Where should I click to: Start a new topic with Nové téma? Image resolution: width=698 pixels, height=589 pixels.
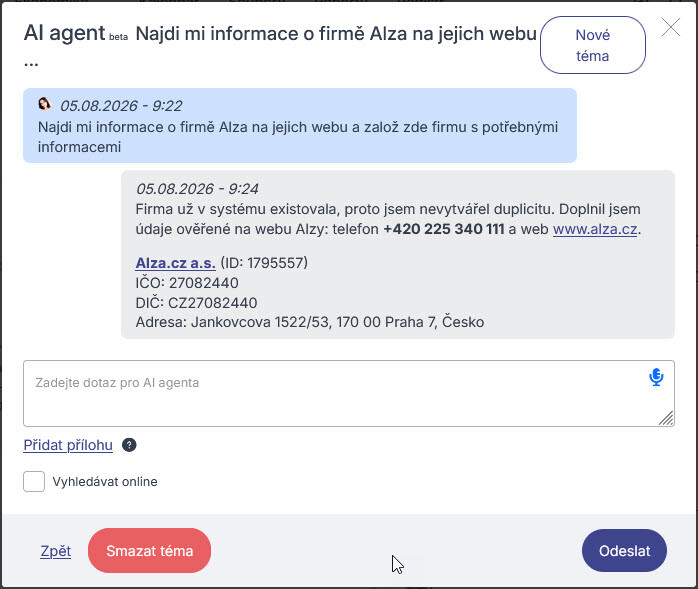click(x=592, y=45)
